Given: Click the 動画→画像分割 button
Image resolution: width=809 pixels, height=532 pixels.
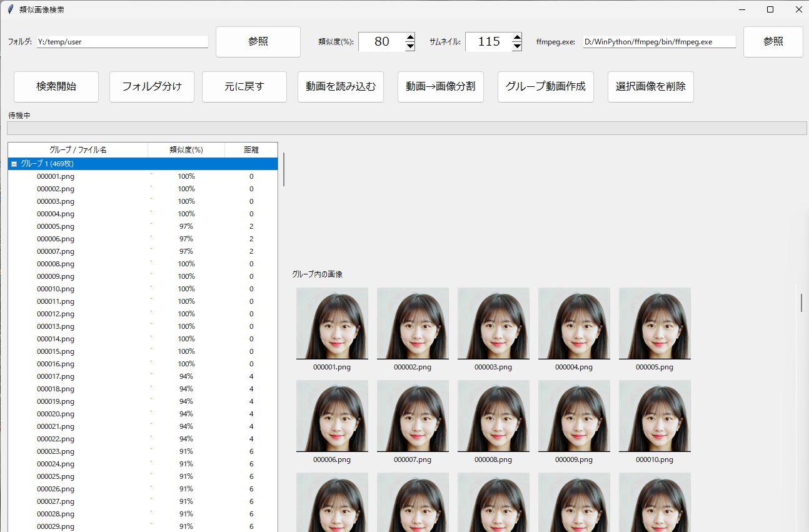Looking at the screenshot, I should (x=440, y=87).
